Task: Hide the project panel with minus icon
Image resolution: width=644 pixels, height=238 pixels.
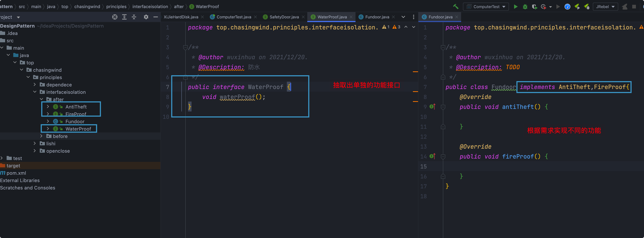Action: [x=155, y=17]
